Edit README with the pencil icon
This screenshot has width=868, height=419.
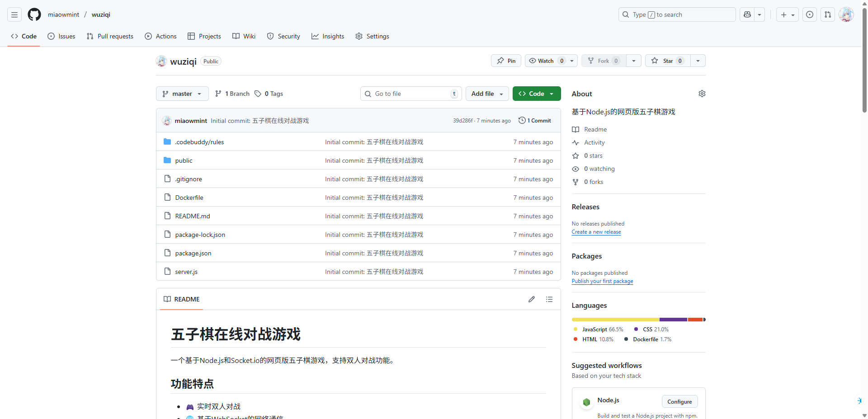coord(532,299)
